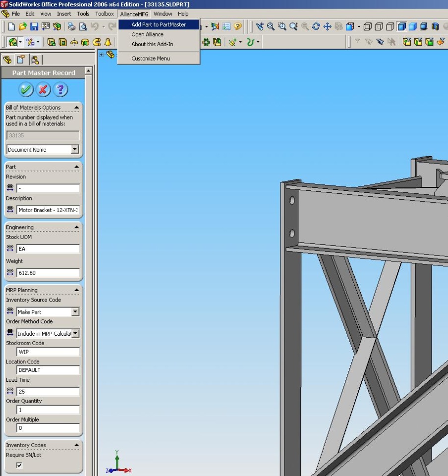
Task: Open the Make Part source code dropdown
Action: point(75,312)
